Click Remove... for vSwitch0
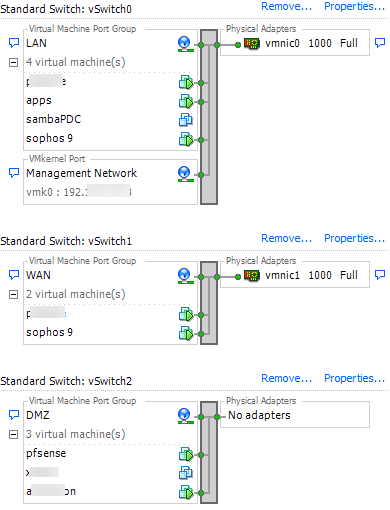Image resolution: width=390 pixels, height=510 pixels. [286, 6]
